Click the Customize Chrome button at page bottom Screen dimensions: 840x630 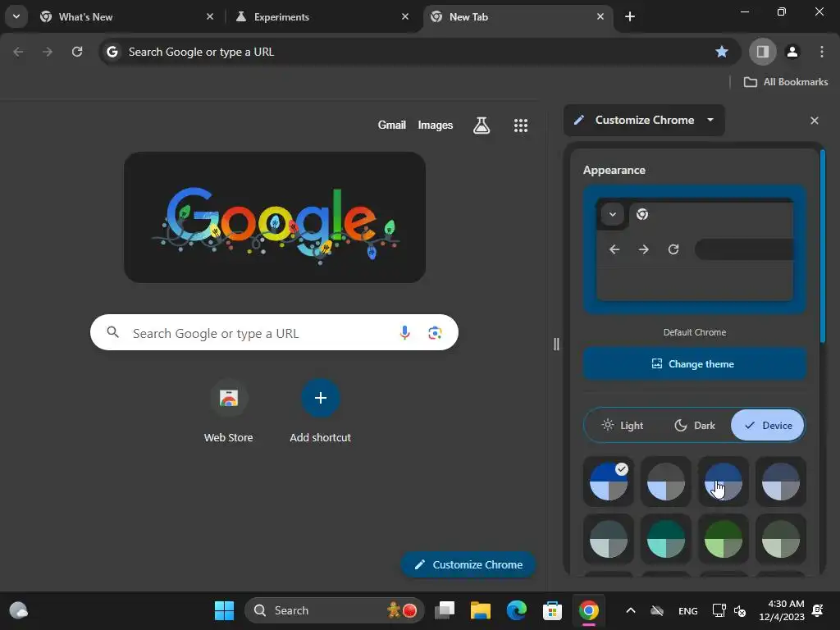[x=468, y=564]
